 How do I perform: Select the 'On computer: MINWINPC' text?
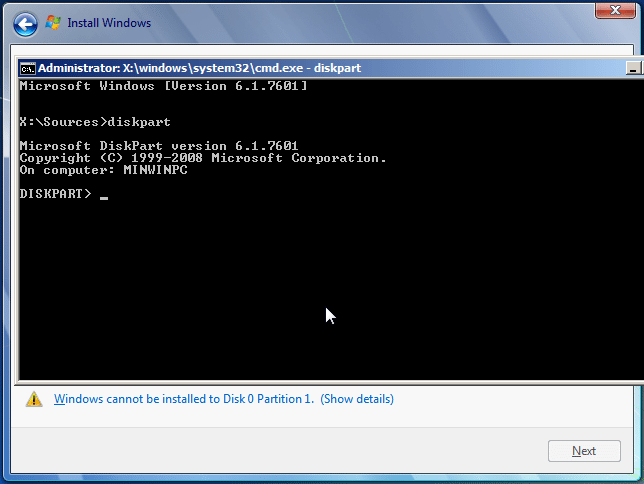point(104,170)
